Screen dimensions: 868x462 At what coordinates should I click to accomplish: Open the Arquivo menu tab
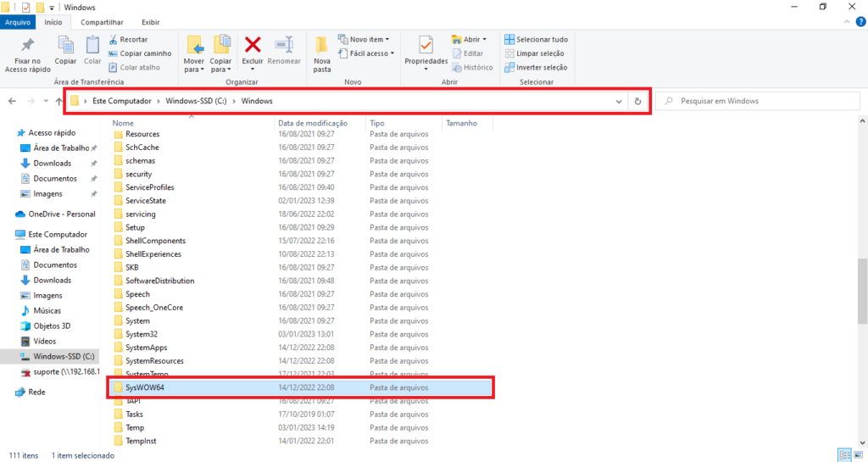pyautogui.click(x=18, y=22)
